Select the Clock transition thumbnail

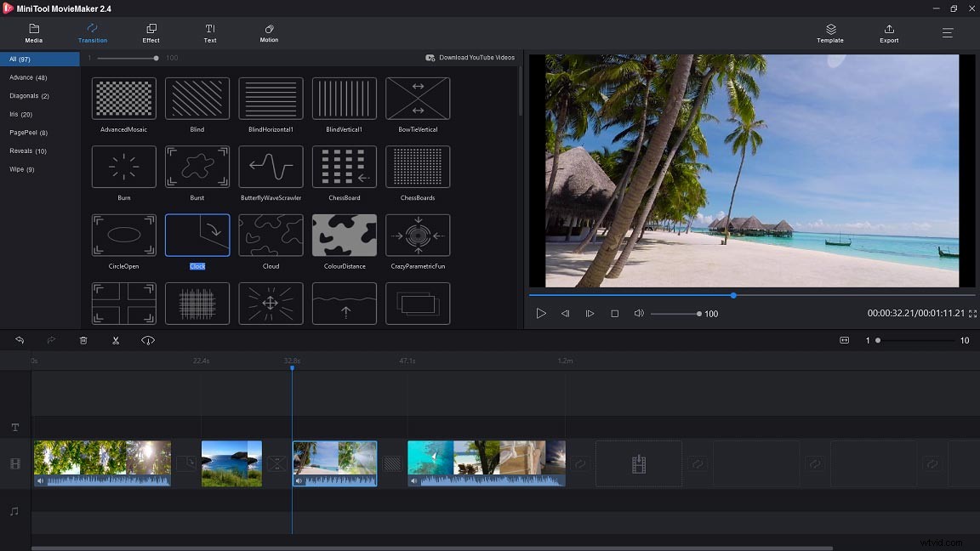197,235
